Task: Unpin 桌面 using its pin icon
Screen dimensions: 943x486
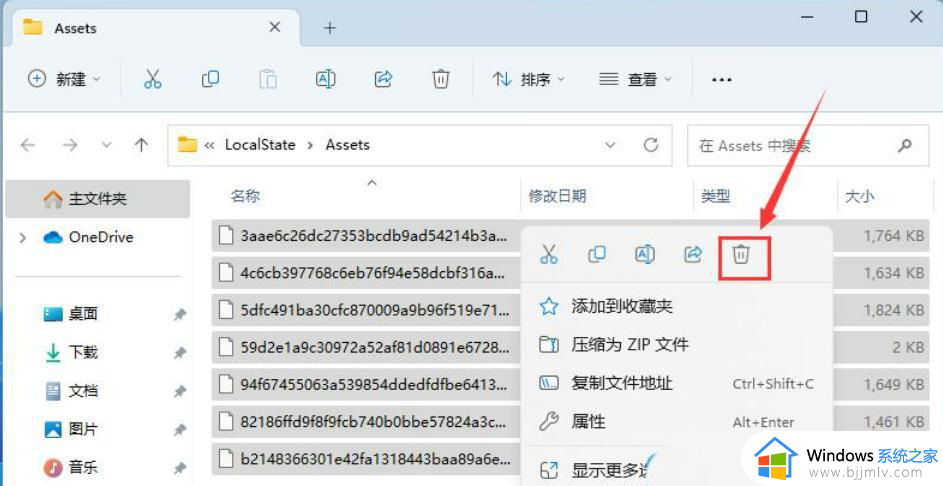Action: coord(179,314)
